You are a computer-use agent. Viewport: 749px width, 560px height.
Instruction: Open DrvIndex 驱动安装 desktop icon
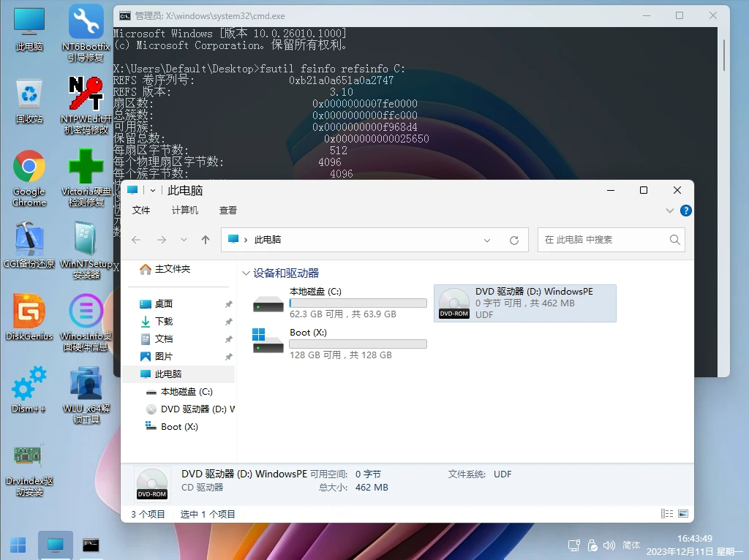(29, 470)
